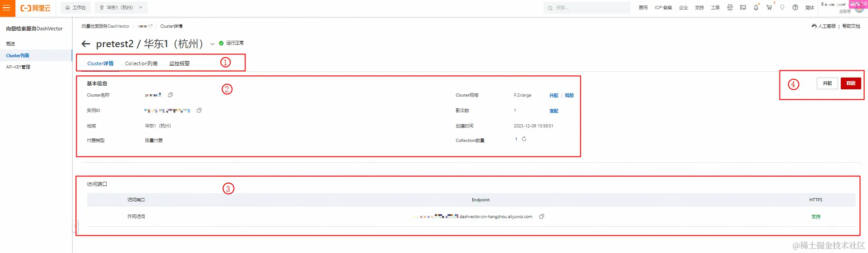Open the account avatar menu
This screenshot has height=253, width=868.
(x=859, y=8)
